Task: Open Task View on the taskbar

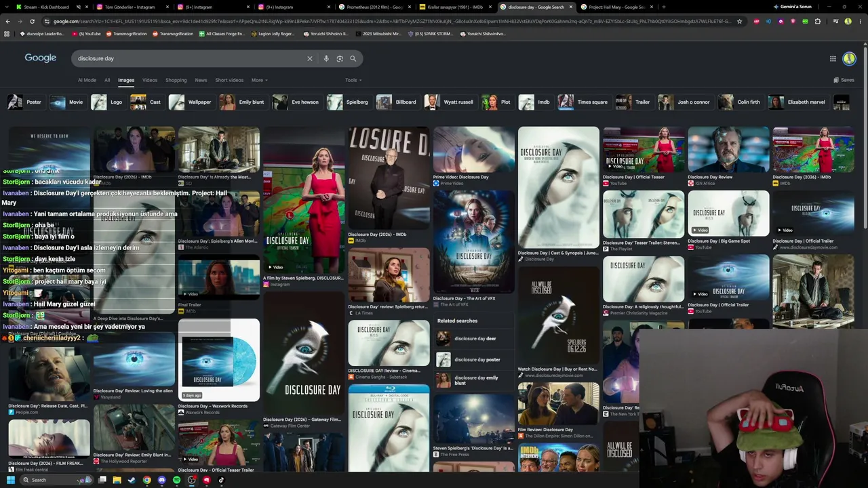Action: pyautogui.click(x=102, y=480)
